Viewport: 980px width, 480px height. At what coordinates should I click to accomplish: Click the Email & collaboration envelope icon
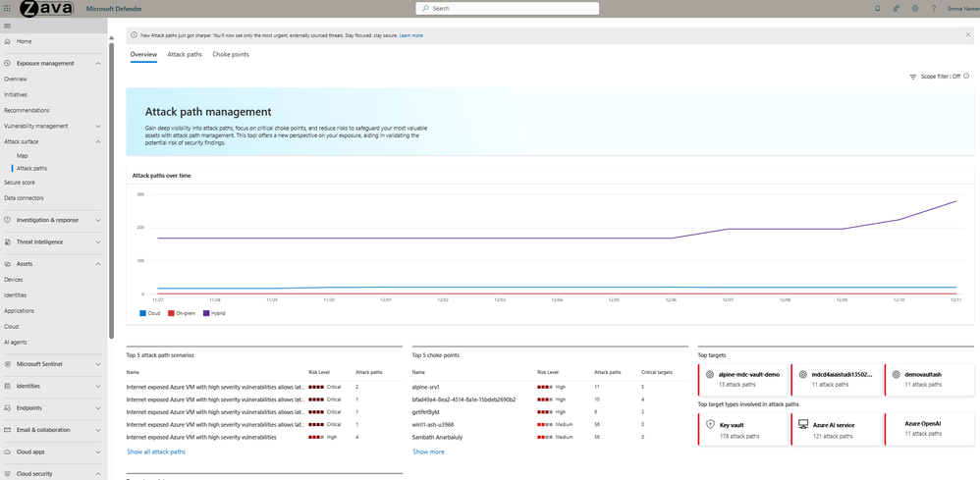point(8,430)
